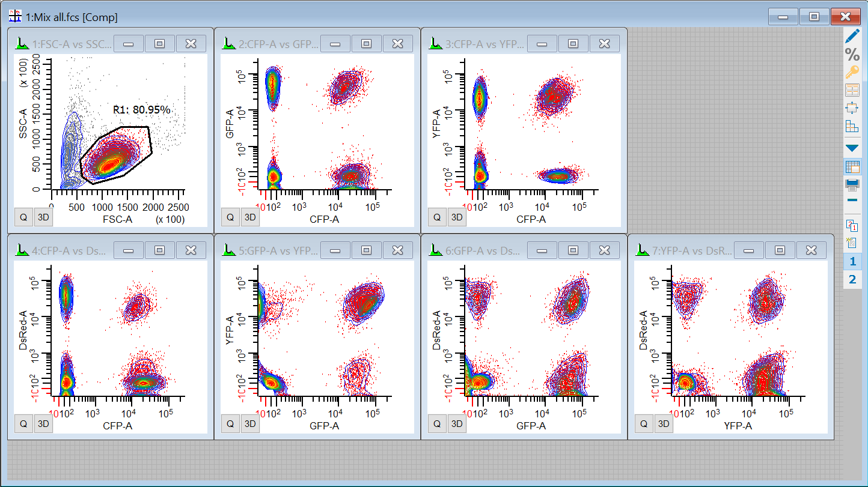The width and height of the screenshot is (868, 487).
Task: Expand the blue down-triangle in sidebar
Action: [x=852, y=148]
